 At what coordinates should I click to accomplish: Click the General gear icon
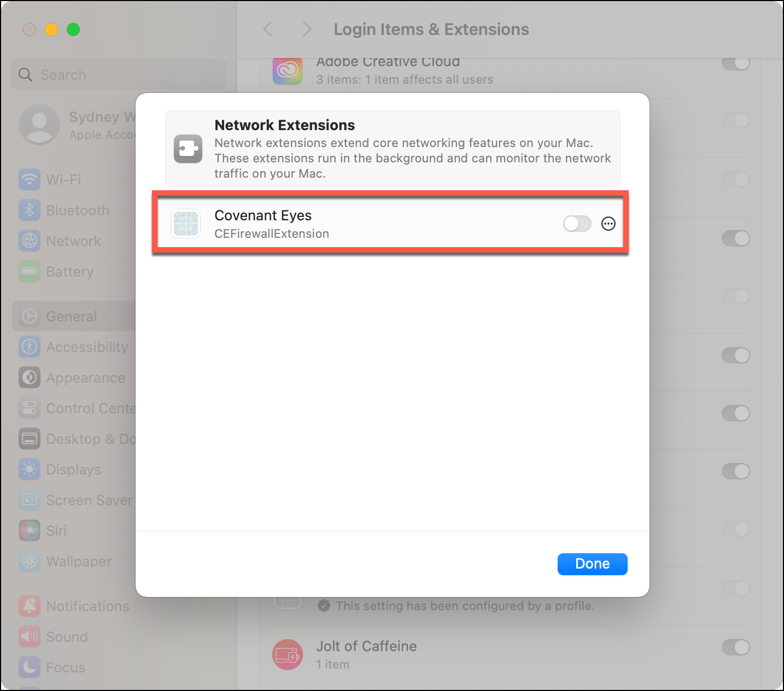(30, 316)
